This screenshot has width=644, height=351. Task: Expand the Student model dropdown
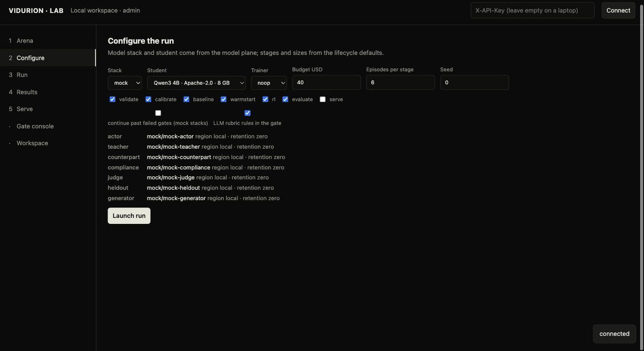tap(196, 83)
